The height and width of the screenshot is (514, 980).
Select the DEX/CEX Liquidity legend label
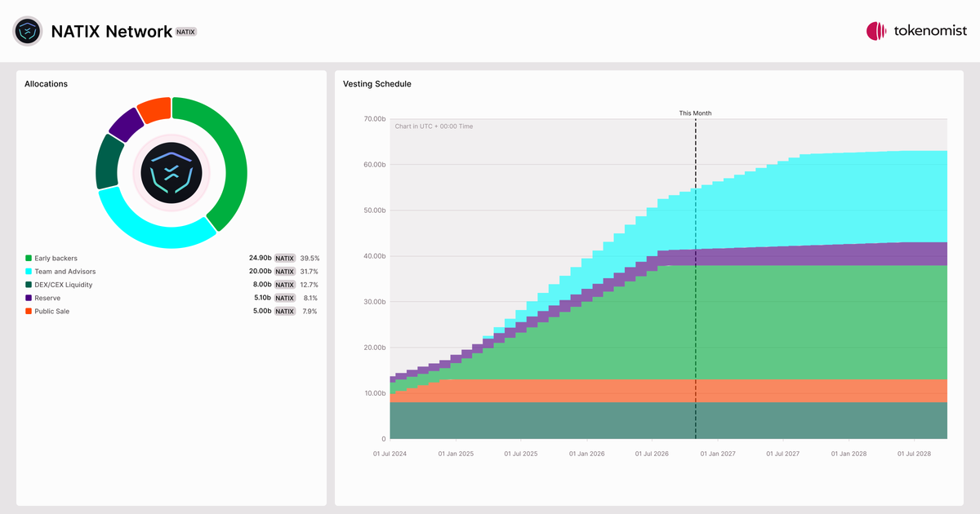(x=64, y=285)
